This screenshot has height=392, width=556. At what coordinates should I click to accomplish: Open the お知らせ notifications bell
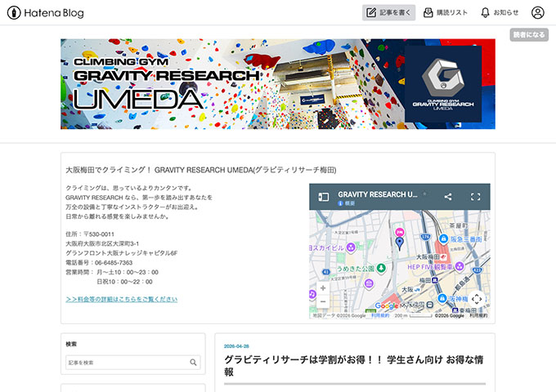tap(500, 13)
